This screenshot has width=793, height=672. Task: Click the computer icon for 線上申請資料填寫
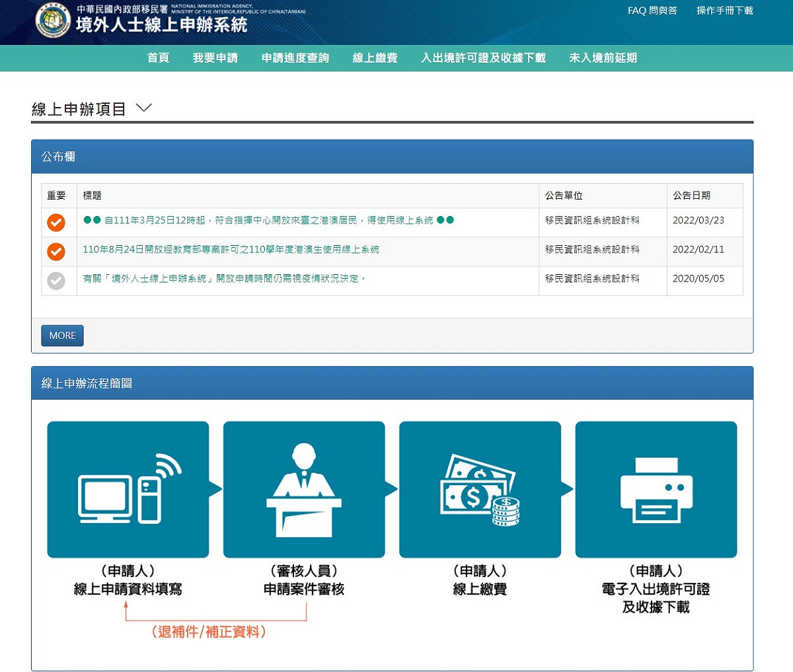coord(128,490)
